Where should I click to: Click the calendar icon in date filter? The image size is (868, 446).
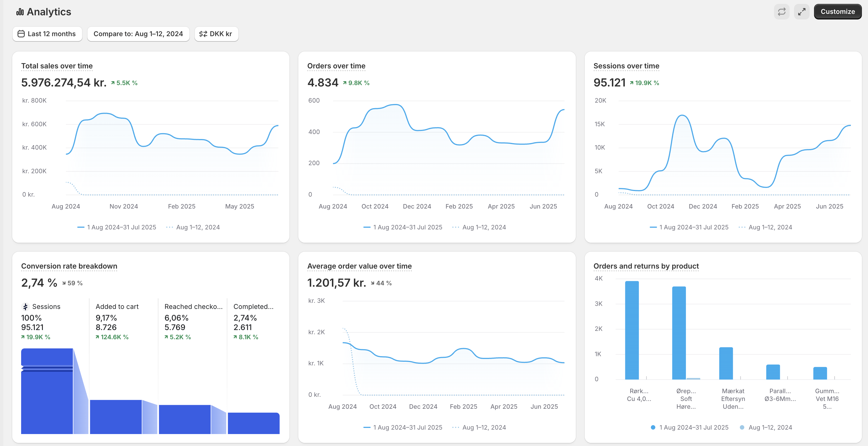[x=21, y=34]
